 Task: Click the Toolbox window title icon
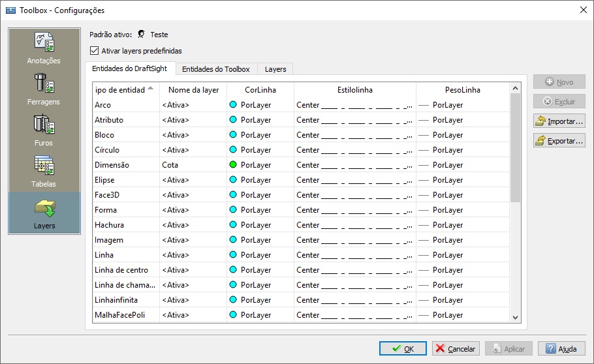(x=10, y=10)
